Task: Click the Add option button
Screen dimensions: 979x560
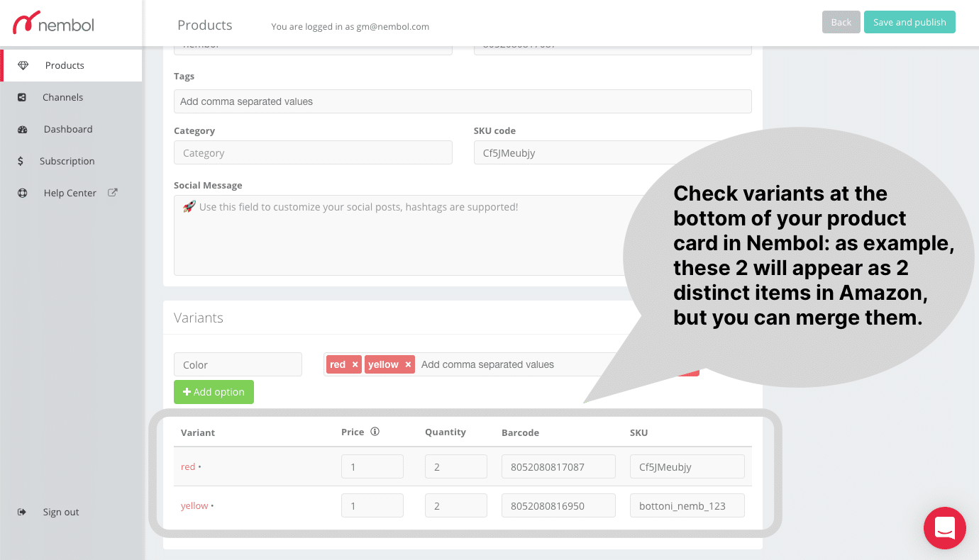Action: click(x=214, y=391)
